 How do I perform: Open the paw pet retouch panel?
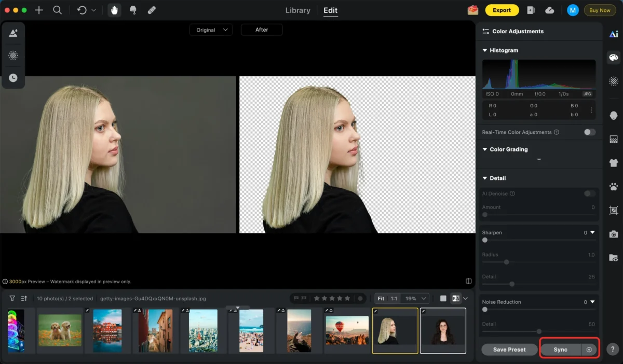(x=614, y=187)
